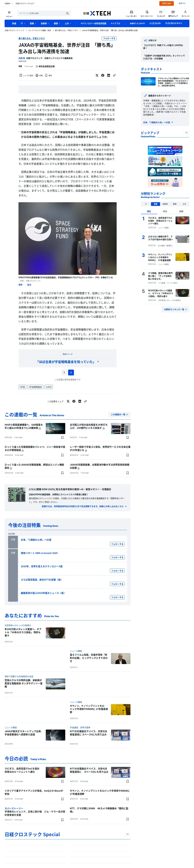The image size is (194, 868).
Task: Copy link icon in the top share row
Action: 114,76
